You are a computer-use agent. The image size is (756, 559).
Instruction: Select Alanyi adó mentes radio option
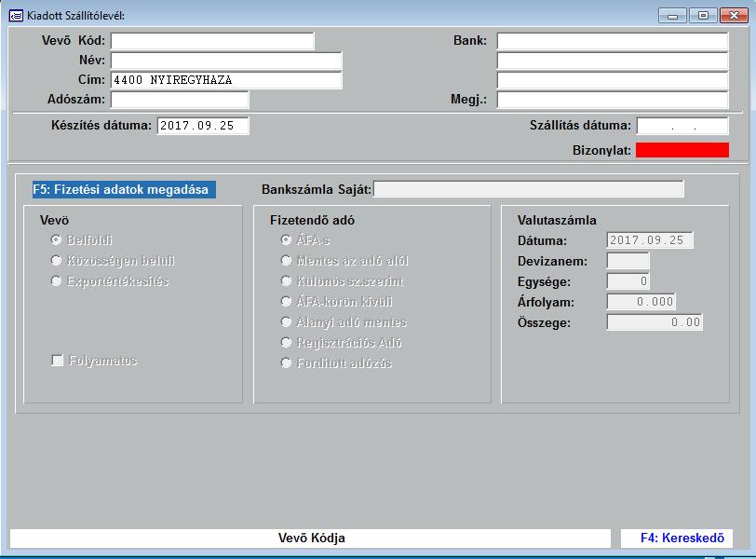(x=287, y=321)
